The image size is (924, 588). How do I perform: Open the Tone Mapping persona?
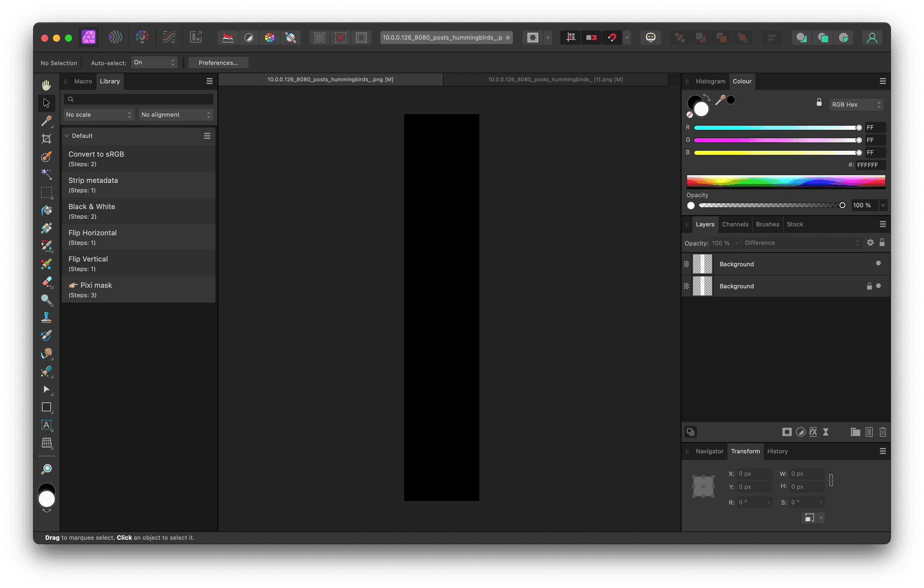(169, 37)
